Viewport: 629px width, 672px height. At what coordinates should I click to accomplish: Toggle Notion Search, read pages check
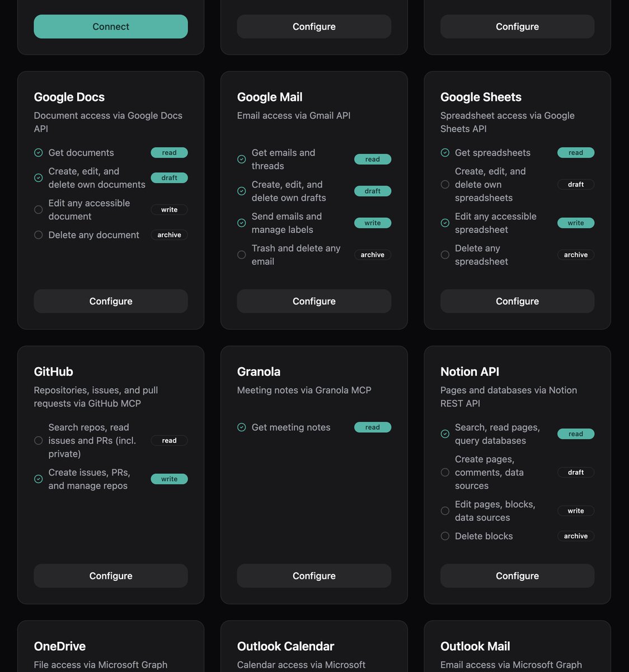[x=445, y=434]
